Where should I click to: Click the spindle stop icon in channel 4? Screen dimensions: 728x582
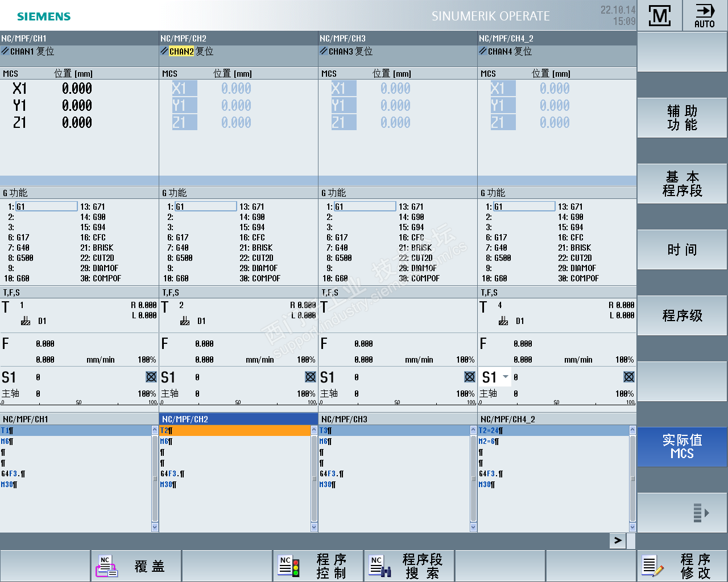click(629, 377)
